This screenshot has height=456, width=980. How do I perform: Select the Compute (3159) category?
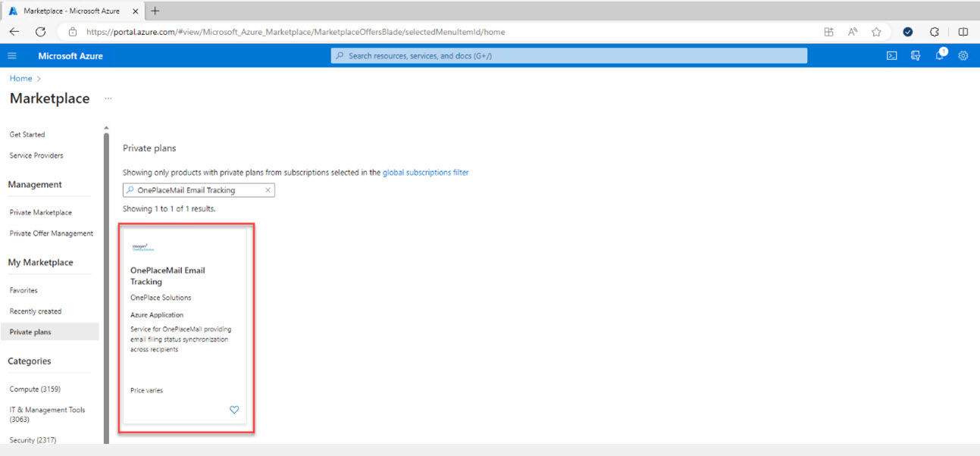click(x=35, y=389)
